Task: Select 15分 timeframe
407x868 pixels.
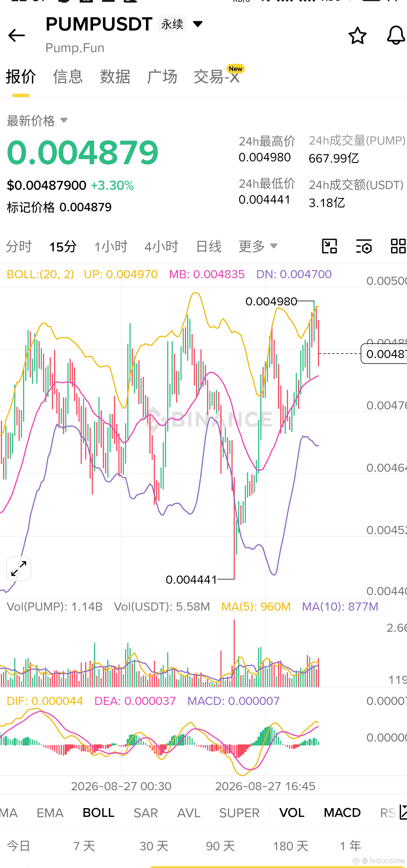Action: click(63, 247)
